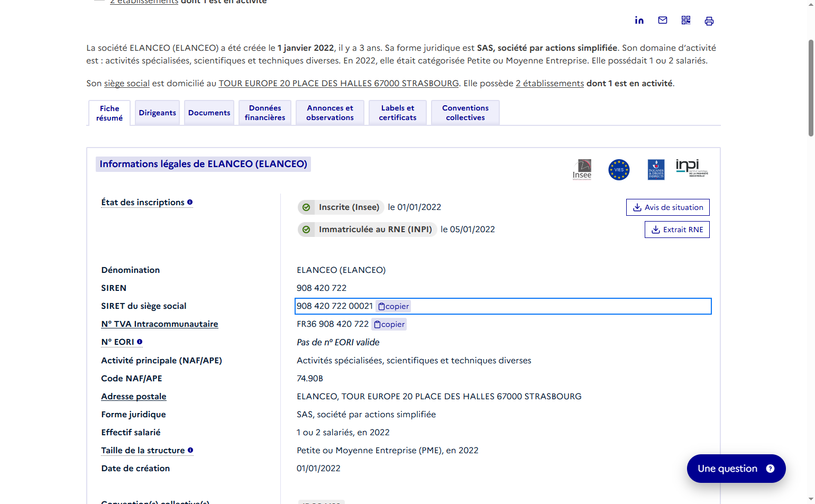Show info icon next to N° EORI
This screenshot has height=504, width=815.
[x=140, y=342]
